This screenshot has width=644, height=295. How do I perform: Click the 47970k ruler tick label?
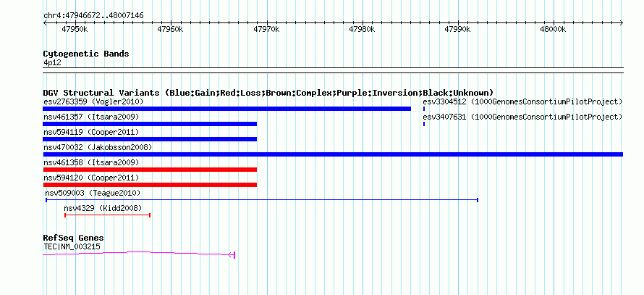[x=266, y=29]
